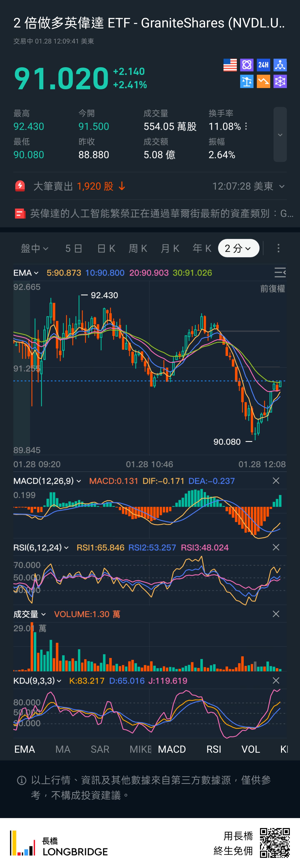Switch to the 日 K chart tab
The height and width of the screenshot is (868, 300).
pyautogui.click(x=106, y=248)
